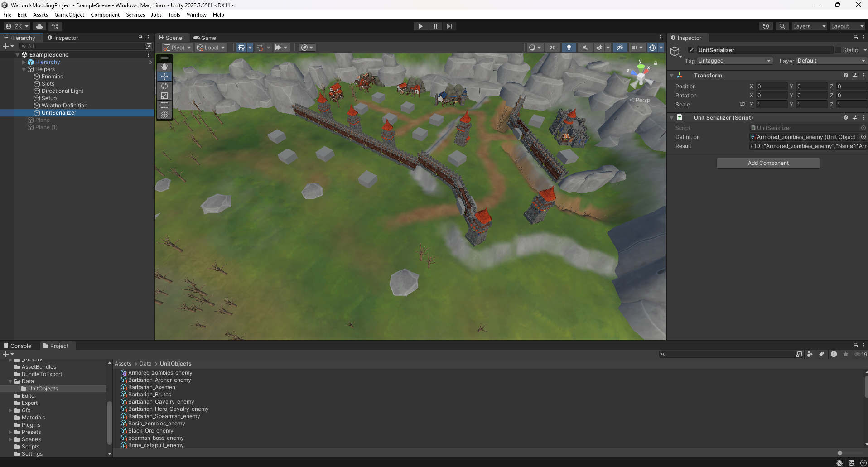This screenshot has width=868, height=467.
Task: Select the Scale tool in scene toolbar
Action: (164, 96)
